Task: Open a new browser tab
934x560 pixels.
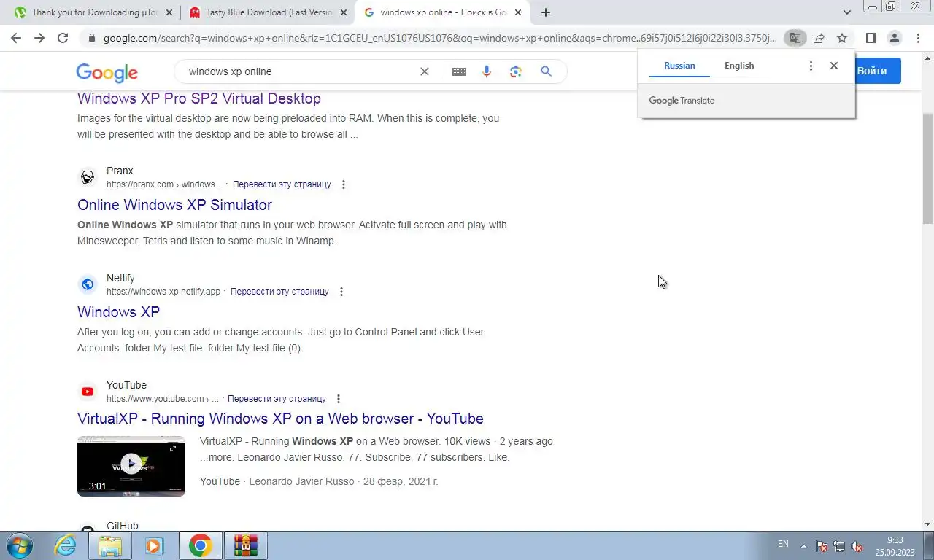Action: (x=546, y=12)
